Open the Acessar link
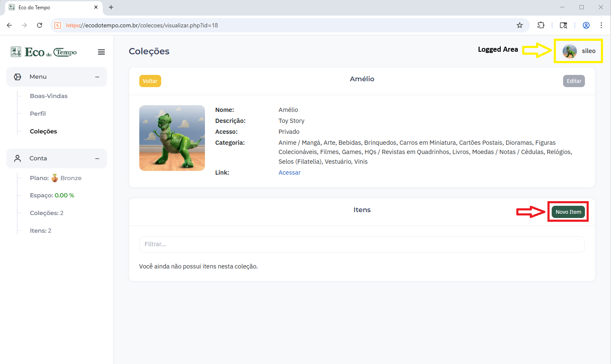Image resolution: width=611 pixels, height=364 pixels. click(290, 173)
